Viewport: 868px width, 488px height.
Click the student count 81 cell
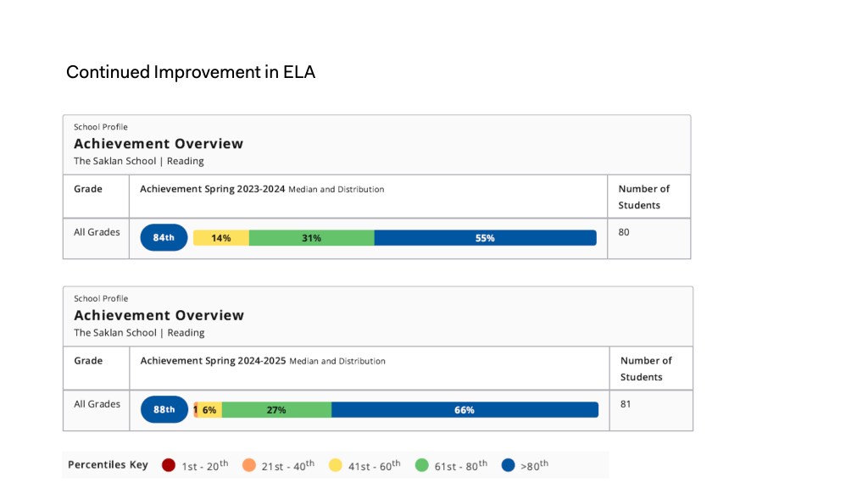[626, 404]
